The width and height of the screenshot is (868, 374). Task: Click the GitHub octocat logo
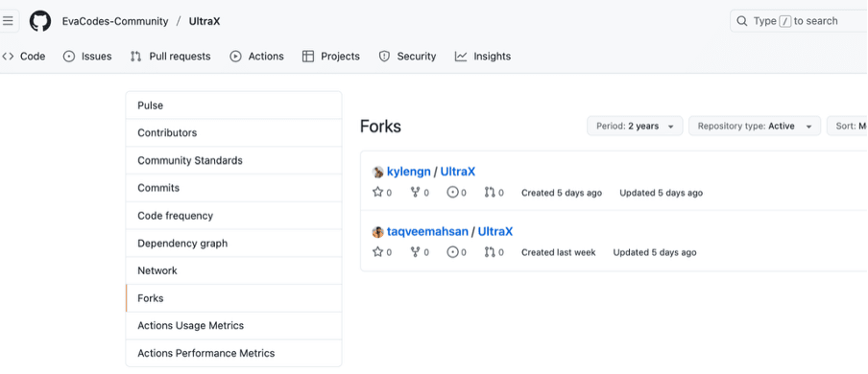40,21
